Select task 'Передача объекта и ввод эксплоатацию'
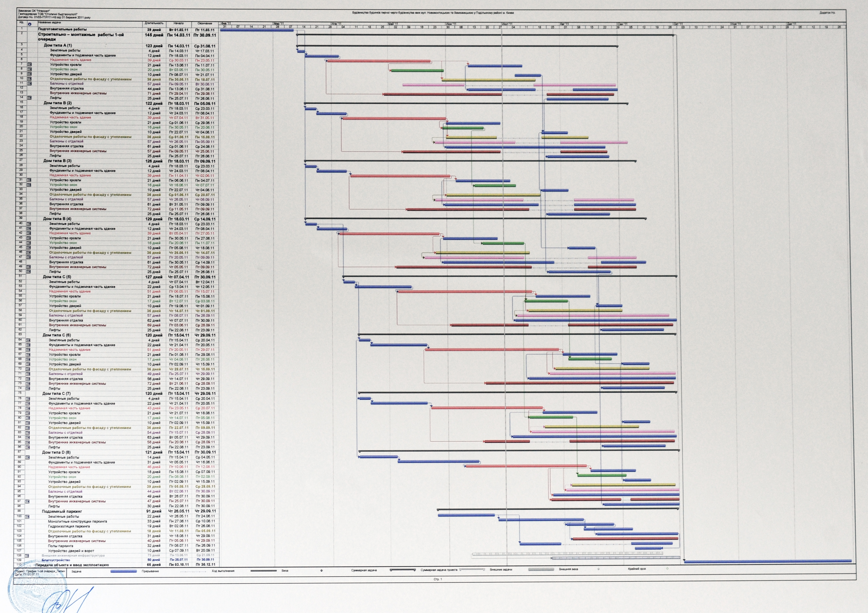The image size is (868, 613). click(x=72, y=565)
